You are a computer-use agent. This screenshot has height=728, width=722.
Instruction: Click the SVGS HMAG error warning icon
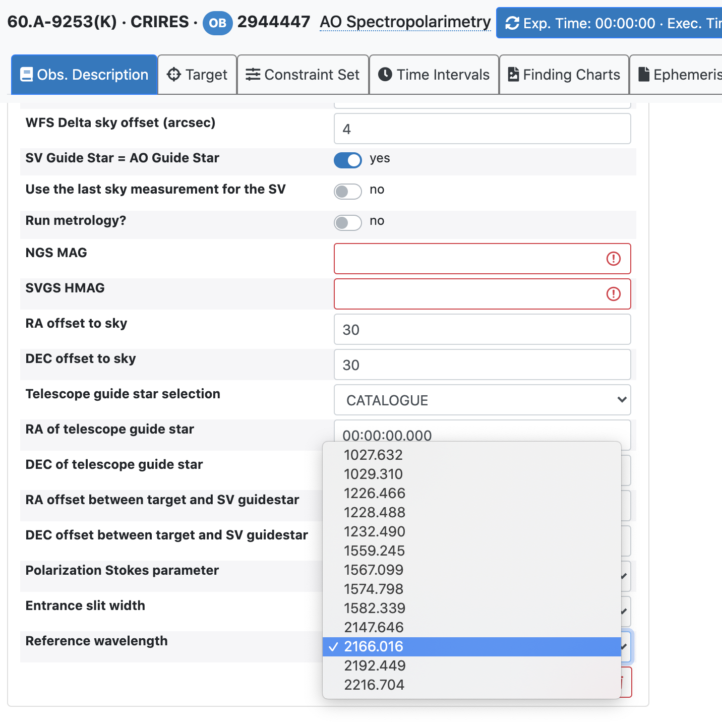tap(613, 294)
